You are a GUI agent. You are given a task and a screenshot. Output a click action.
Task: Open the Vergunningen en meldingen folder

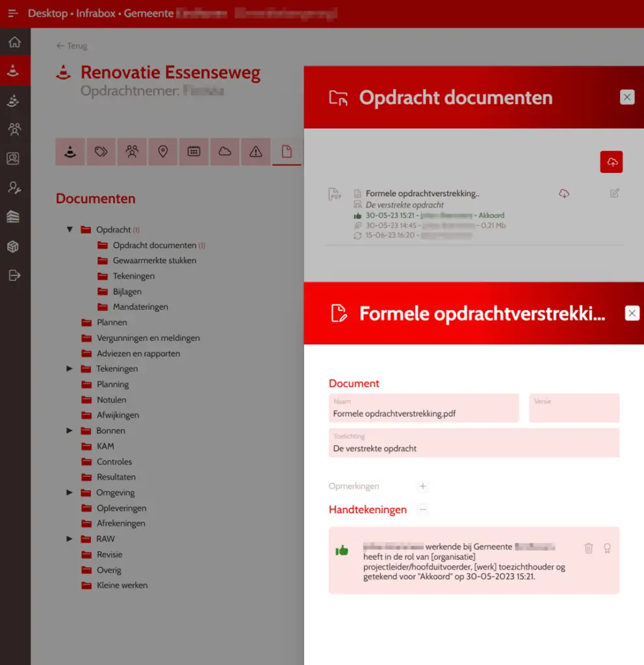coord(140,338)
